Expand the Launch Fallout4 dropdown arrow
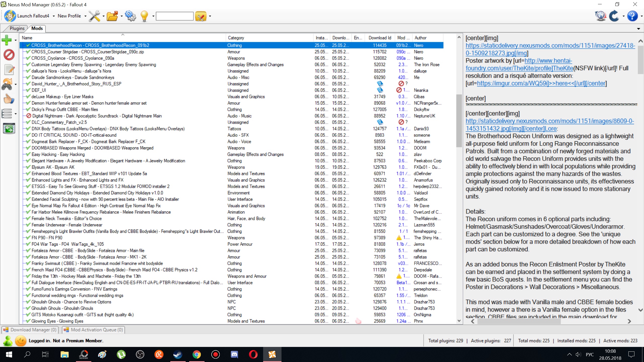Viewport: 644px width, 362px height. [x=54, y=16]
